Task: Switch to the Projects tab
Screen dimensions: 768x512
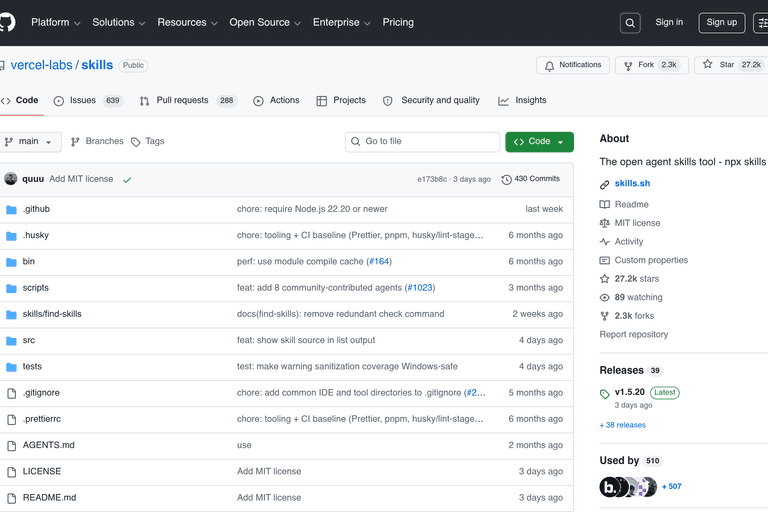Action: [341, 100]
